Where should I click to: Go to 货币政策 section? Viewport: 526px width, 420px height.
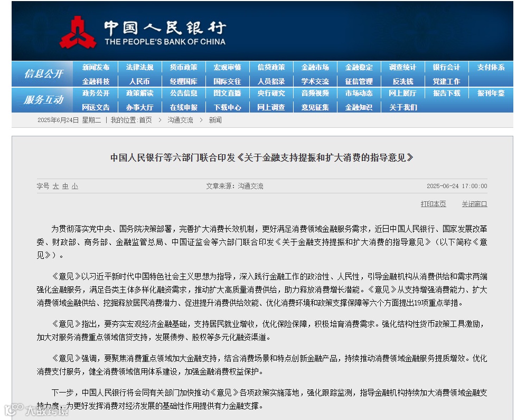[183, 67]
